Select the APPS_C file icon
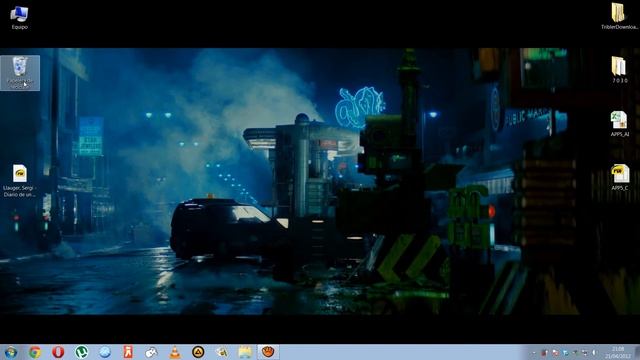This screenshot has height=360, width=640. click(619, 178)
